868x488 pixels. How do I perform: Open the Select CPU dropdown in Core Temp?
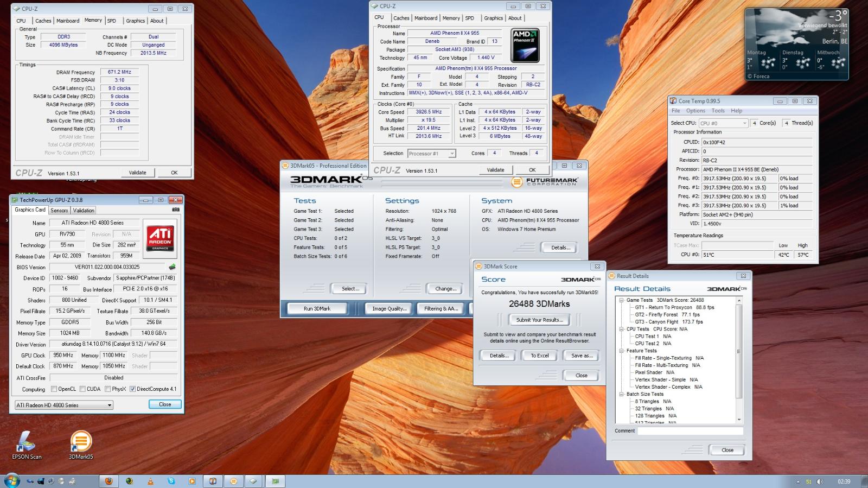pyautogui.click(x=723, y=123)
